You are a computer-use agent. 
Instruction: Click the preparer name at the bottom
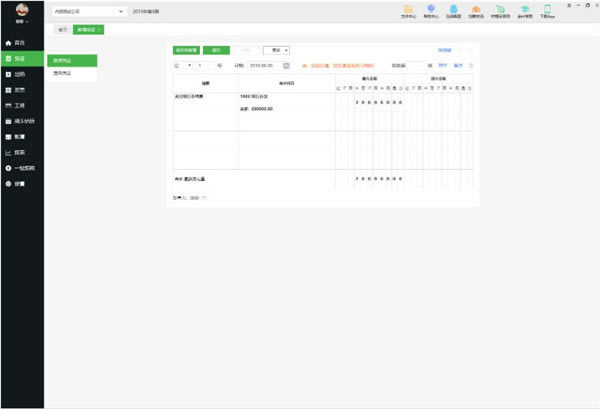point(194,198)
